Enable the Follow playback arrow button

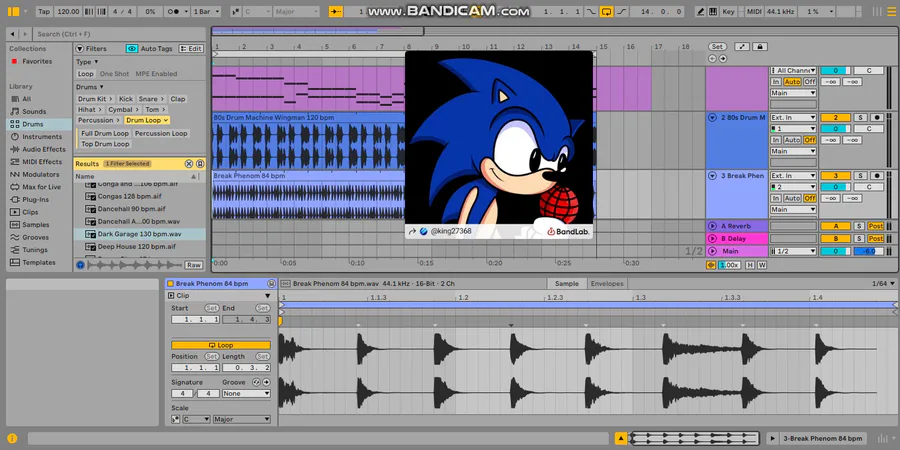point(336,11)
